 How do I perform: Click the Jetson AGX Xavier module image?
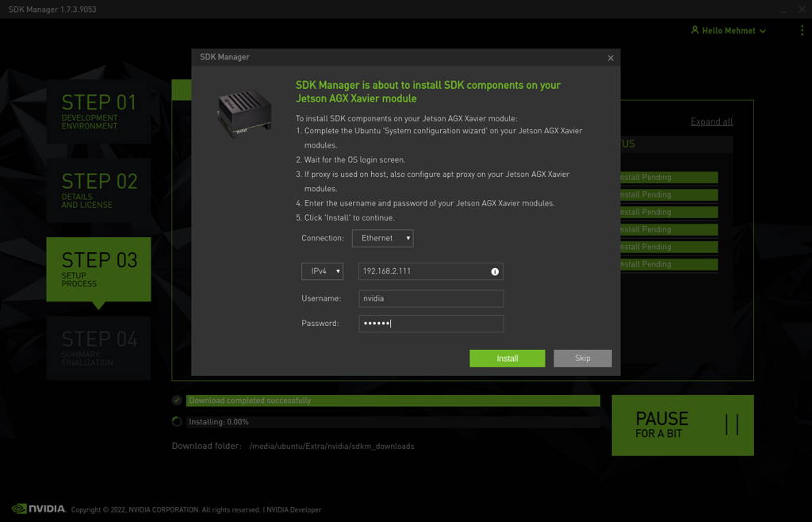(x=244, y=113)
